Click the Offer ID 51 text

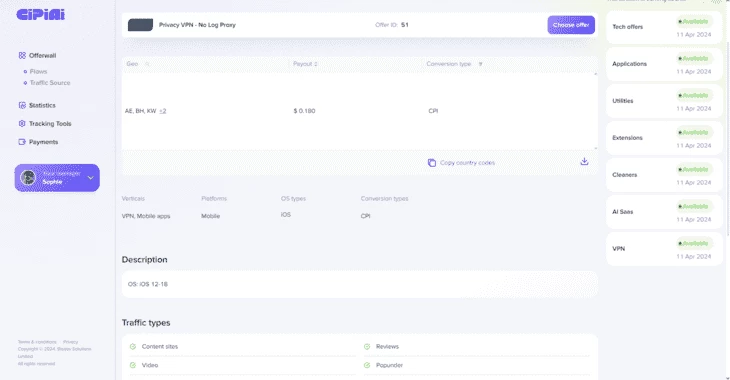[392, 25]
